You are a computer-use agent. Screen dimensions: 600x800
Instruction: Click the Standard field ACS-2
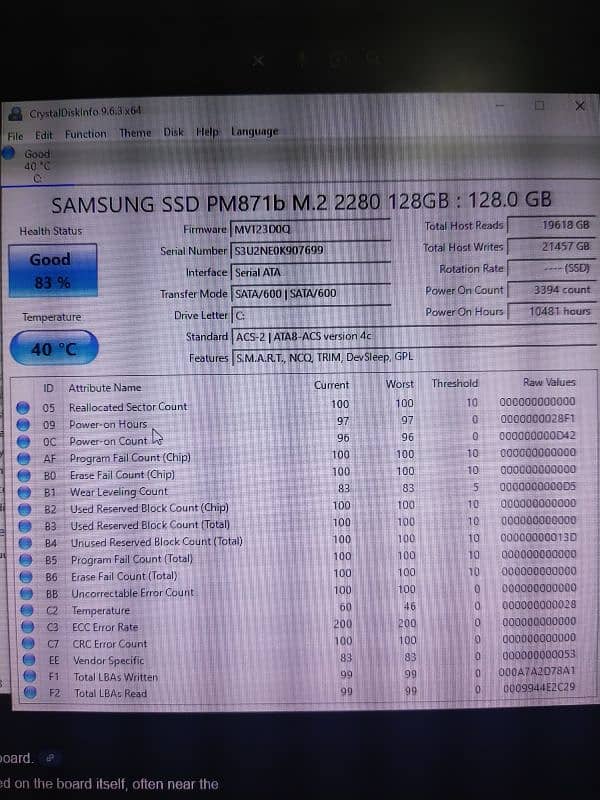413,336
